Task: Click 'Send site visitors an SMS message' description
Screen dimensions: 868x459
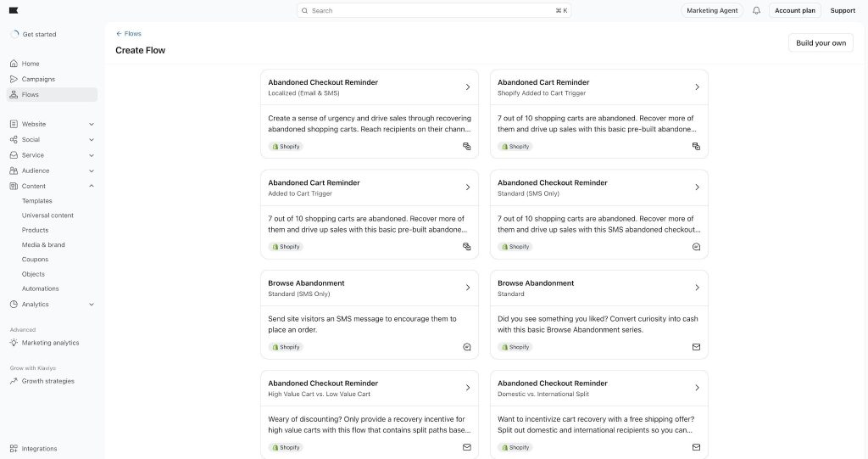Action: point(363,324)
